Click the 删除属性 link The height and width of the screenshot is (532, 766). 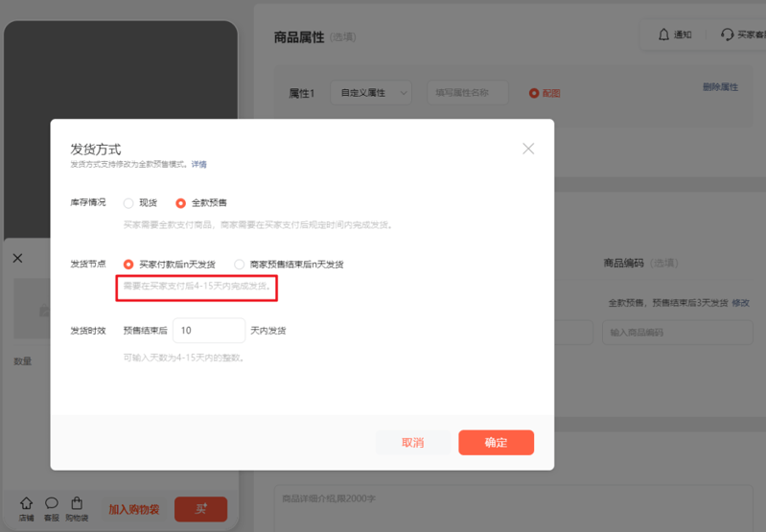point(720,87)
